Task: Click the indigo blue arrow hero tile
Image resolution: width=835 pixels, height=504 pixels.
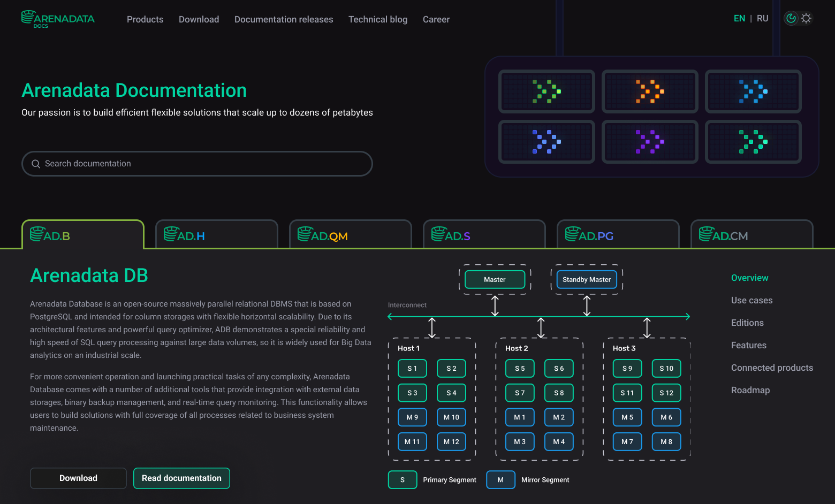Action: tap(546, 142)
